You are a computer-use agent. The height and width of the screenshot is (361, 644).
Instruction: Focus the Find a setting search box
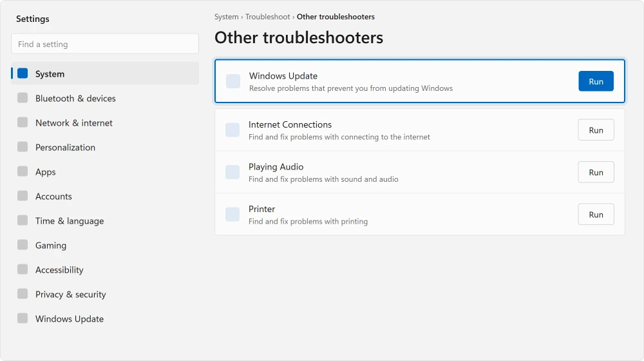[105, 44]
